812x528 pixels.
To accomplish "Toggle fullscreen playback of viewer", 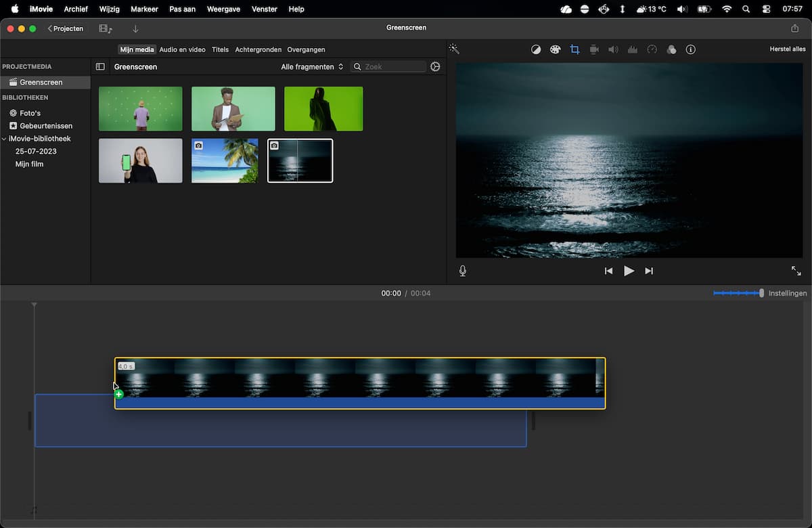I will (x=796, y=271).
